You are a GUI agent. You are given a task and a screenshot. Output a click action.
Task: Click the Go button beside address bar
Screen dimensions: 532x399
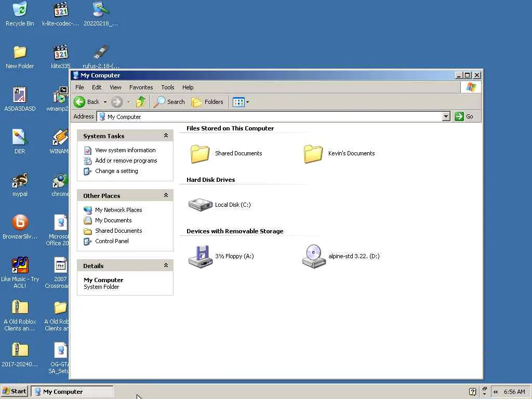tap(464, 116)
